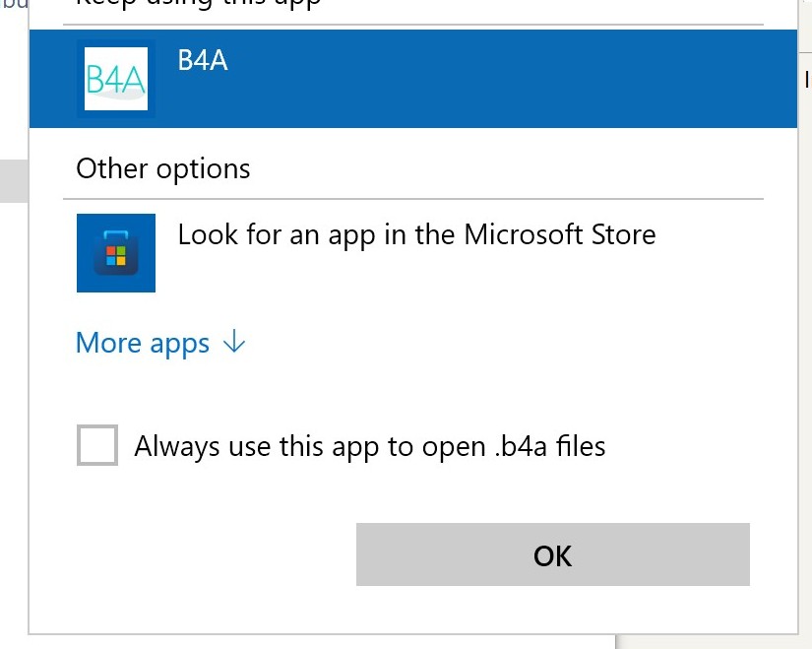Click the words 'Microsoft Store' in the option
Screen dimensions: 812x649
(559, 234)
